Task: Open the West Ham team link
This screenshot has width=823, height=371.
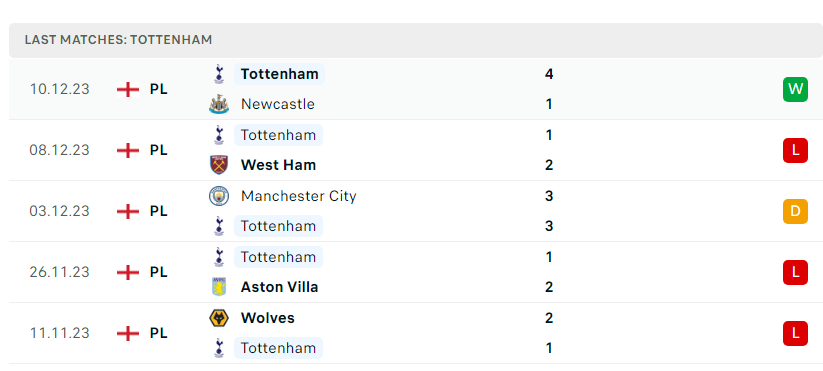Action: tap(278, 165)
